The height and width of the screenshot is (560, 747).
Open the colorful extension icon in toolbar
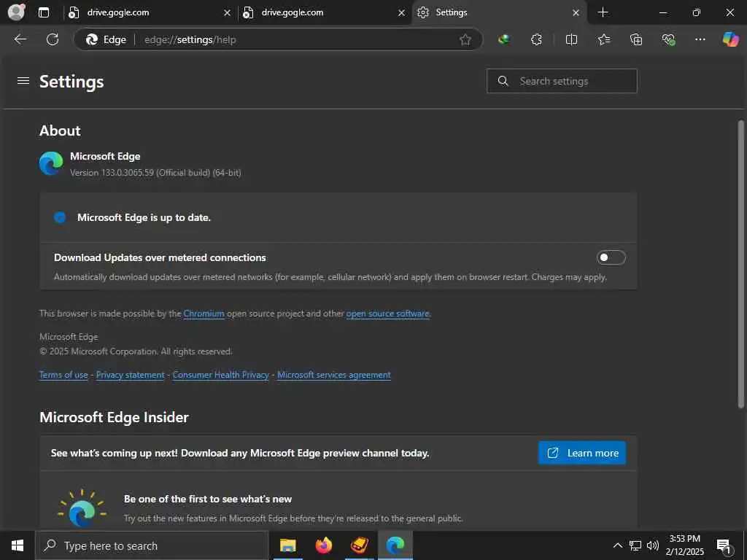coord(503,39)
